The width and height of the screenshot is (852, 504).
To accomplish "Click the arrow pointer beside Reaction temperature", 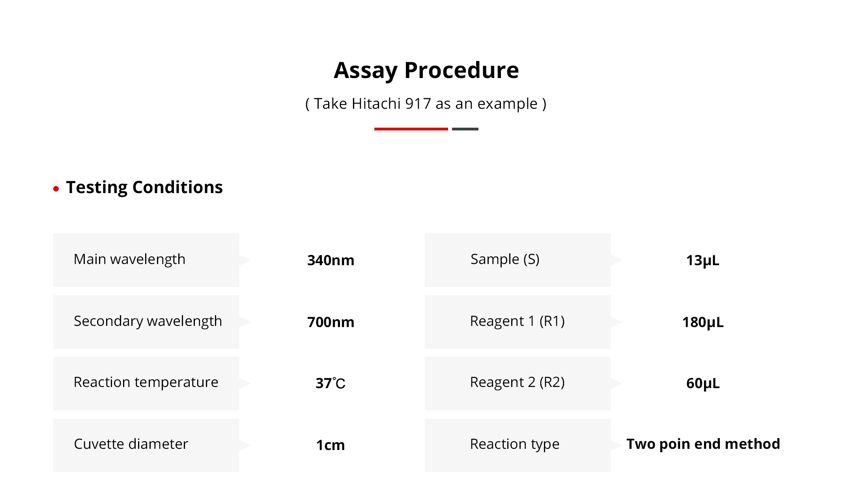I will pos(244,383).
